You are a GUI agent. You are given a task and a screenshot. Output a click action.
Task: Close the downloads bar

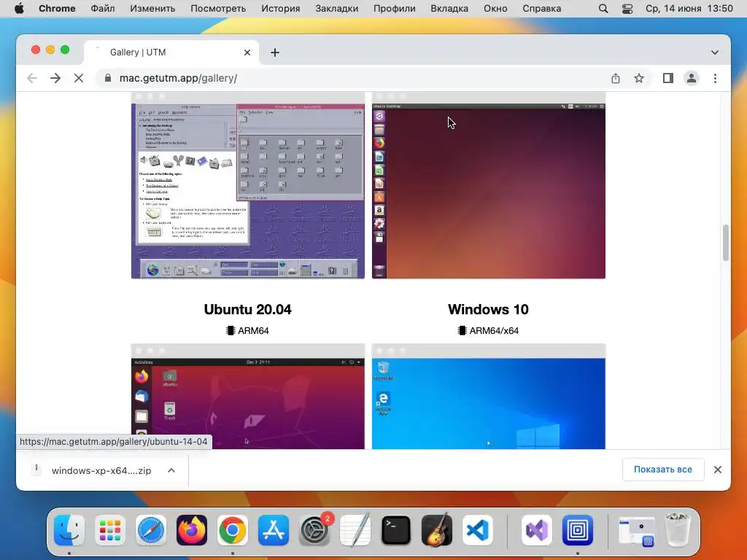[718, 470]
